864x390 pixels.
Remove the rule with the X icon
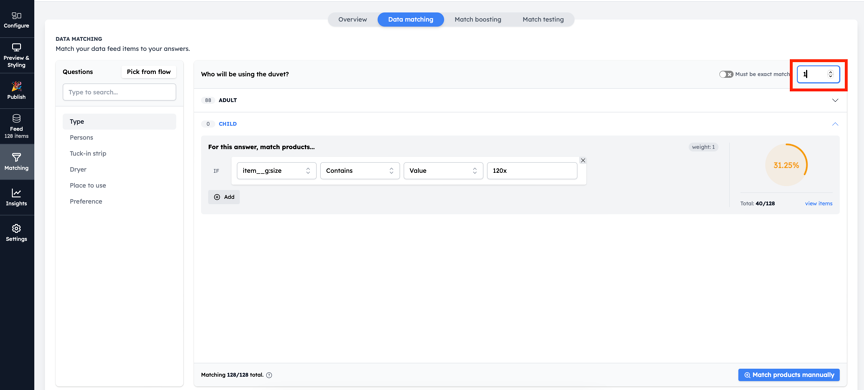click(583, 160)
